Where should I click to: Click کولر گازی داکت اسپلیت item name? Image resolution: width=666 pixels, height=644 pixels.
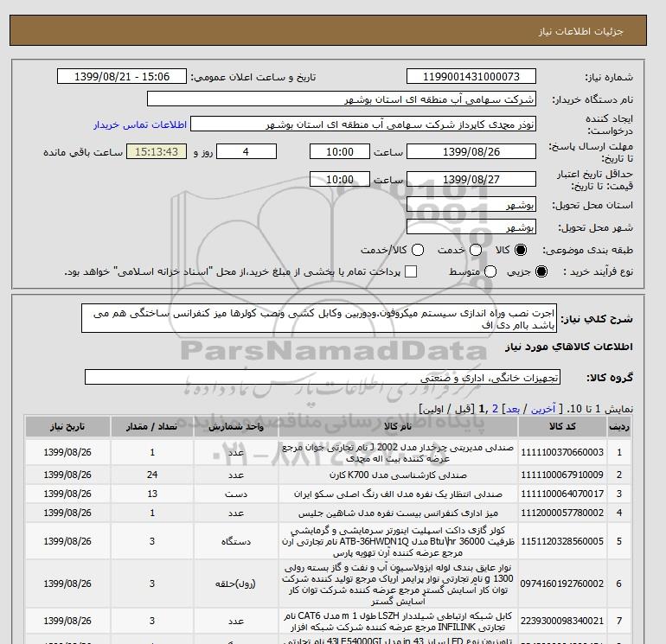(398, 541)
